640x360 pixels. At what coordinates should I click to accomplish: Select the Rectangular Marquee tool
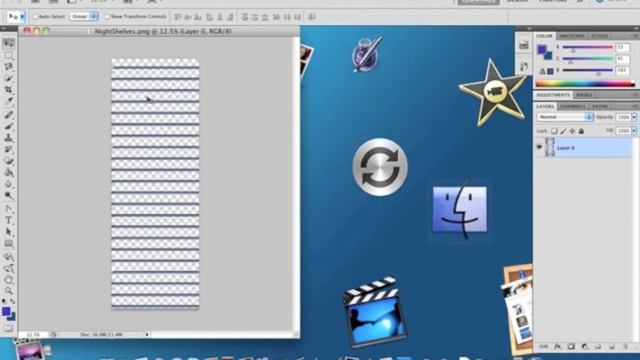click(9, 55)
